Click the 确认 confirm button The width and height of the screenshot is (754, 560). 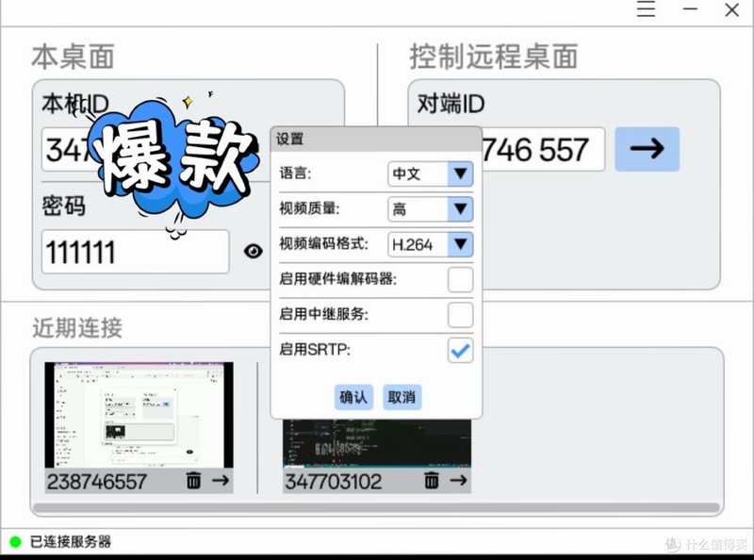pyautogui.click(x=353, y=397)
